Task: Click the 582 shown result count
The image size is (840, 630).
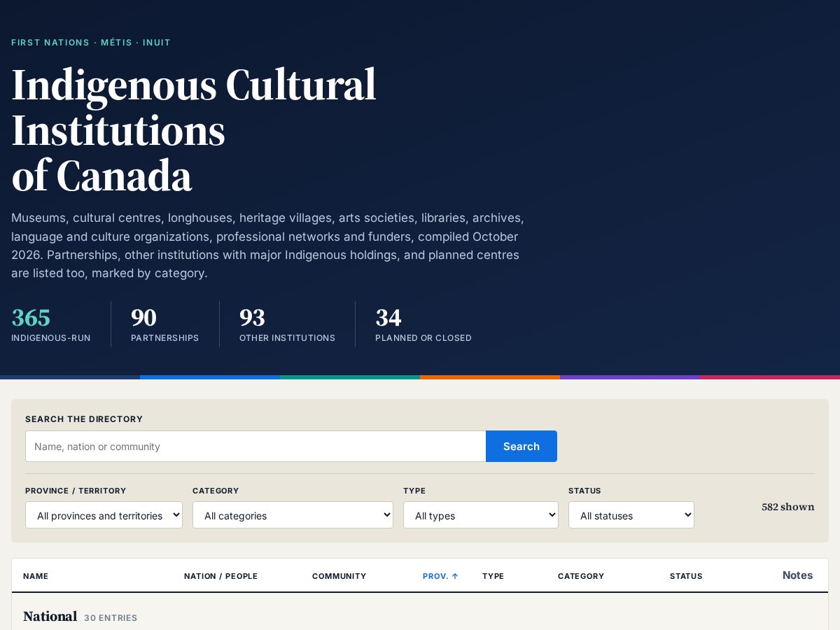Action: click(x=788, y=507)
